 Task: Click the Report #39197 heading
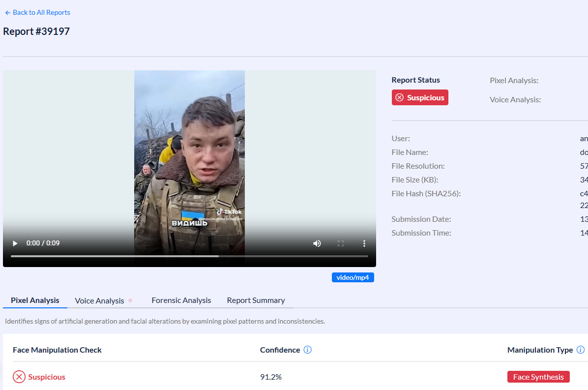pyautogui.click(x=36, y=31)
